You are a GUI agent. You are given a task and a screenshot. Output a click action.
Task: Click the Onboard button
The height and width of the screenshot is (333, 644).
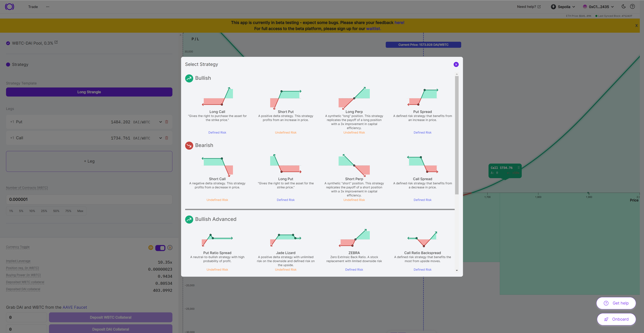[x=616, y=319]
